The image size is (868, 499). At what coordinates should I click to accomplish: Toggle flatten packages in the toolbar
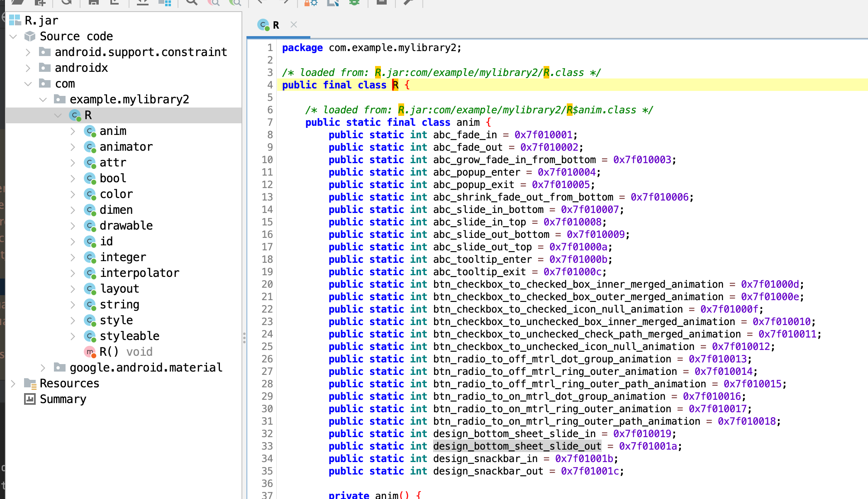165,2
